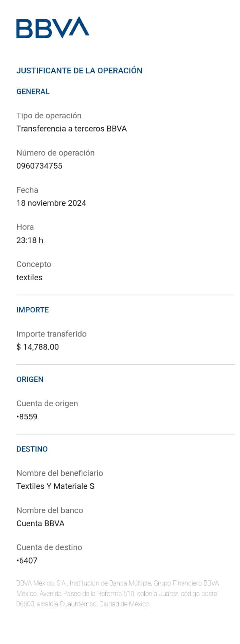Click the DESTINO section header
The height and width of the screenshot is (644, 240).
[32, 449]
